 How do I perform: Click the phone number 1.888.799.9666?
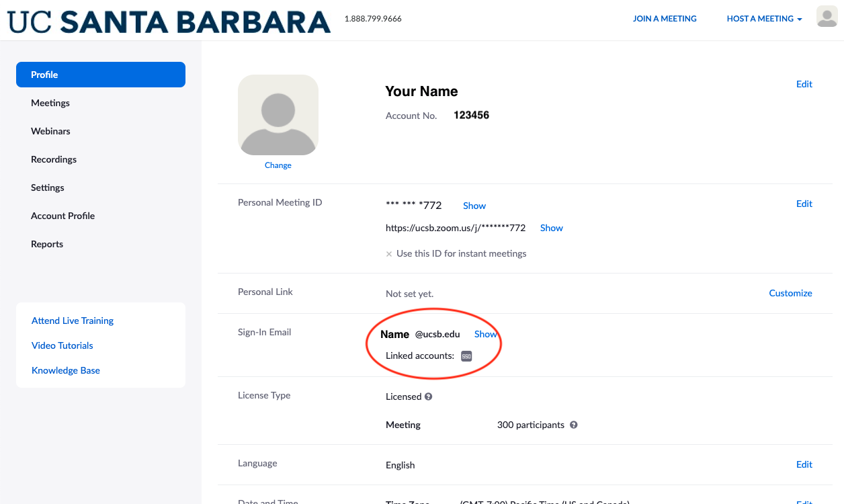click(373, 19)
